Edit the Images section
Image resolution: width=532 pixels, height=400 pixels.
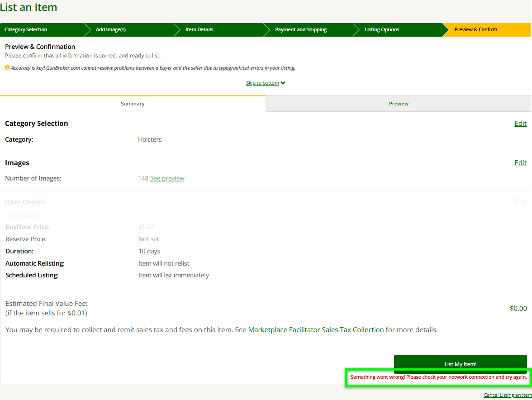pos(520,162)
